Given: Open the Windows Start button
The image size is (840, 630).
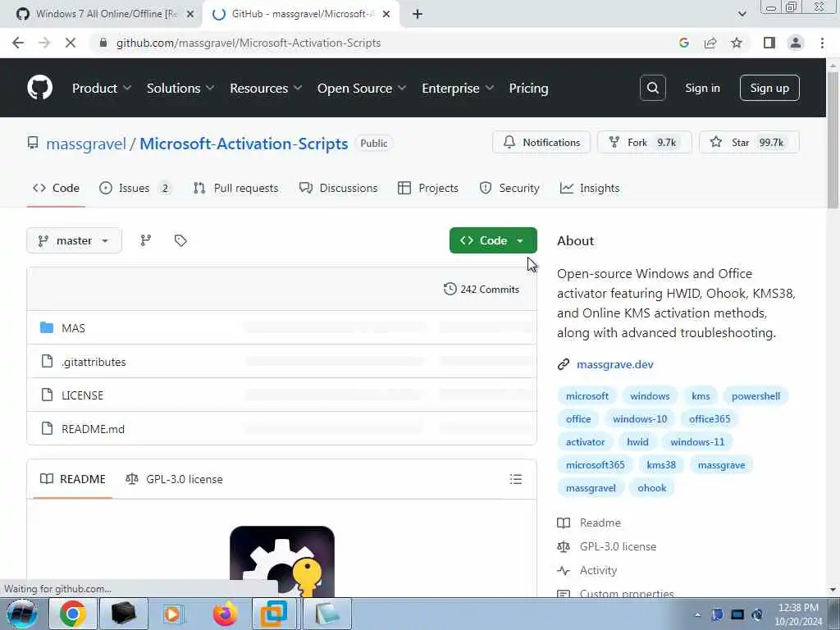Looking at the screenshot, I should point(21,614).
